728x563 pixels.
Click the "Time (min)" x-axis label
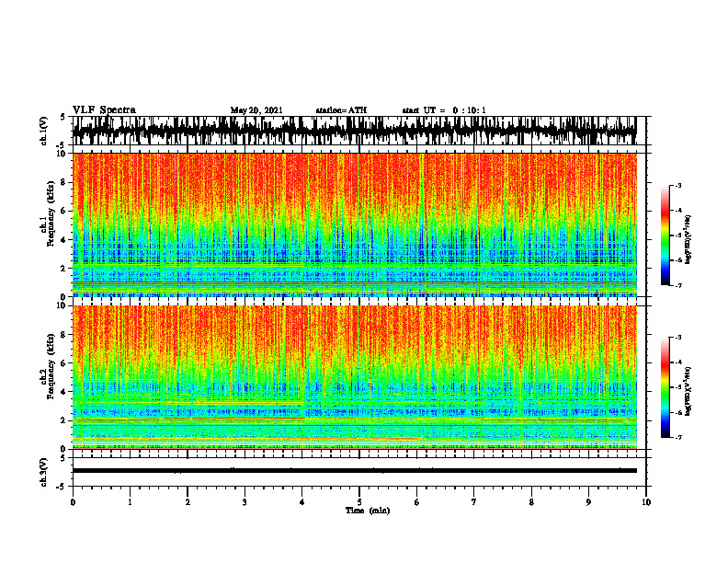[368, 511]
